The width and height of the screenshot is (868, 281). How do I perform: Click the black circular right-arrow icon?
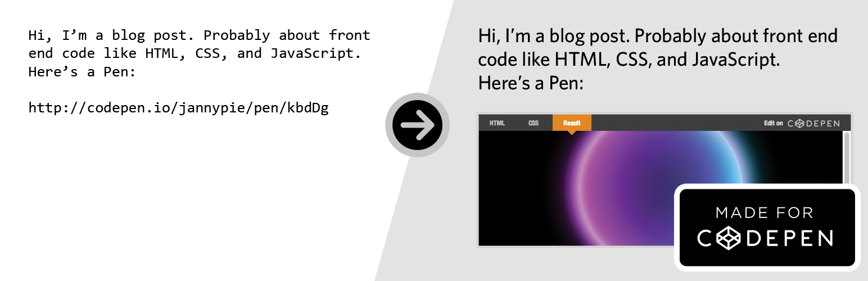click(x=417, y=125)
